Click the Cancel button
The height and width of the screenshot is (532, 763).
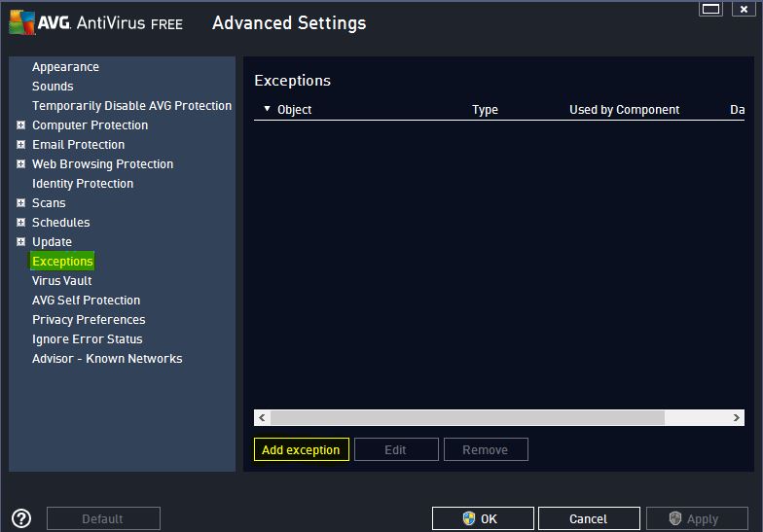point(589,518)
